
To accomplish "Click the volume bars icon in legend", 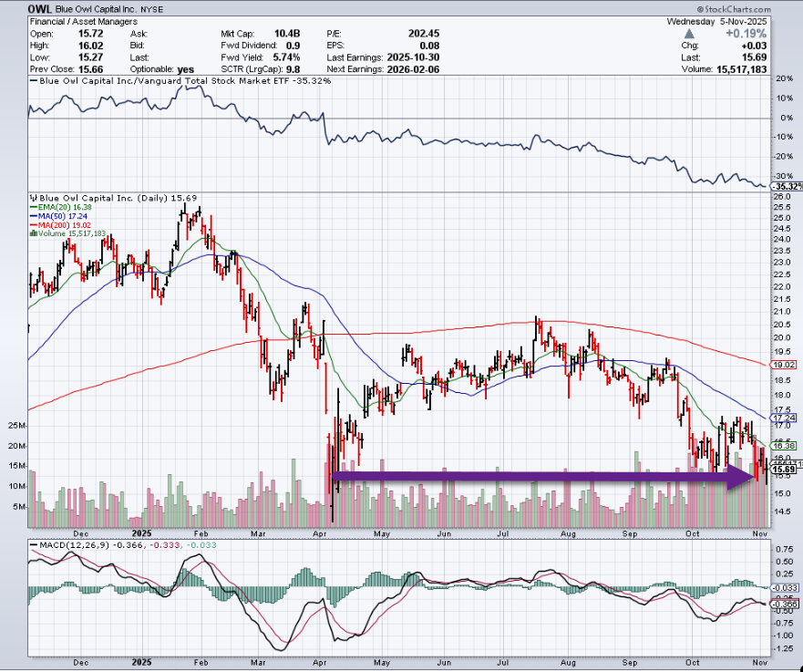I will click(33, 233).
